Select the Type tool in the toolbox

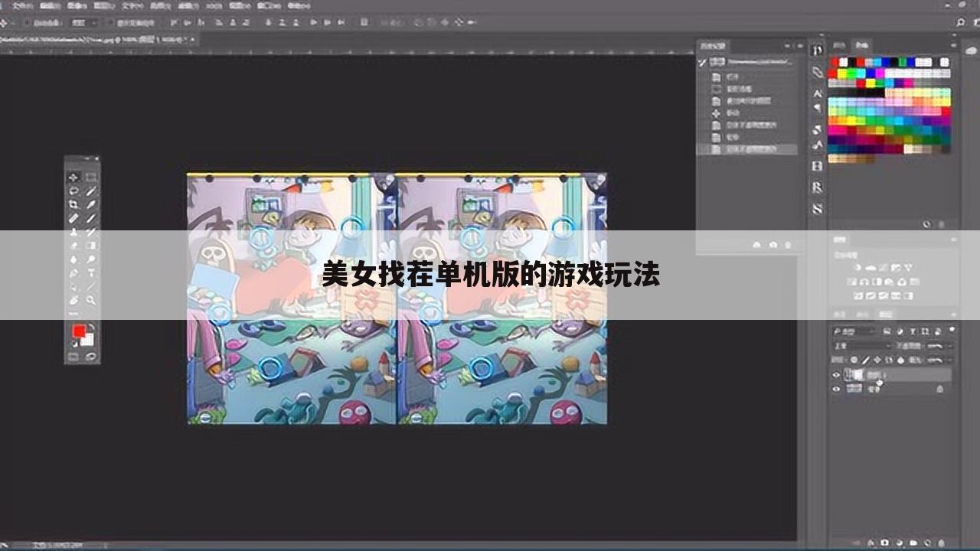[91, 272]
